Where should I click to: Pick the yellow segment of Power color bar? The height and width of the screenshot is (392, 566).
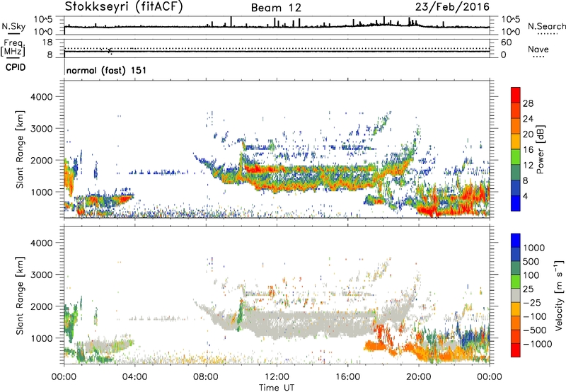click(x=516, y=145)
